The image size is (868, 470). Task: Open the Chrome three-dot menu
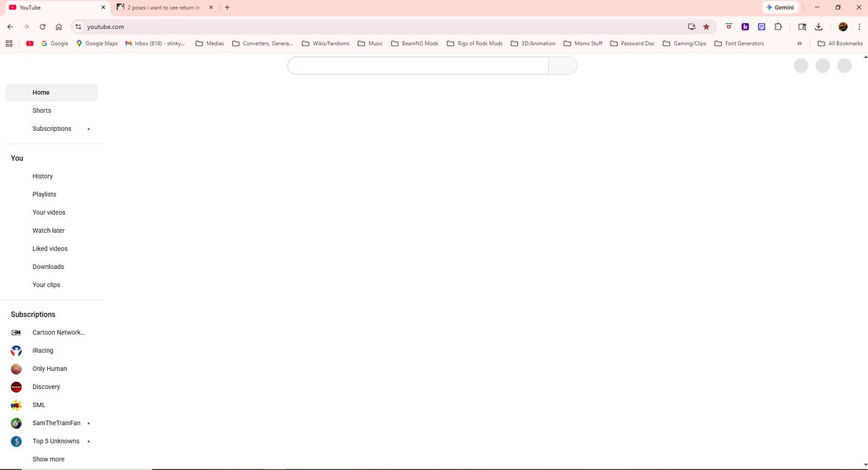pos(859,27)
